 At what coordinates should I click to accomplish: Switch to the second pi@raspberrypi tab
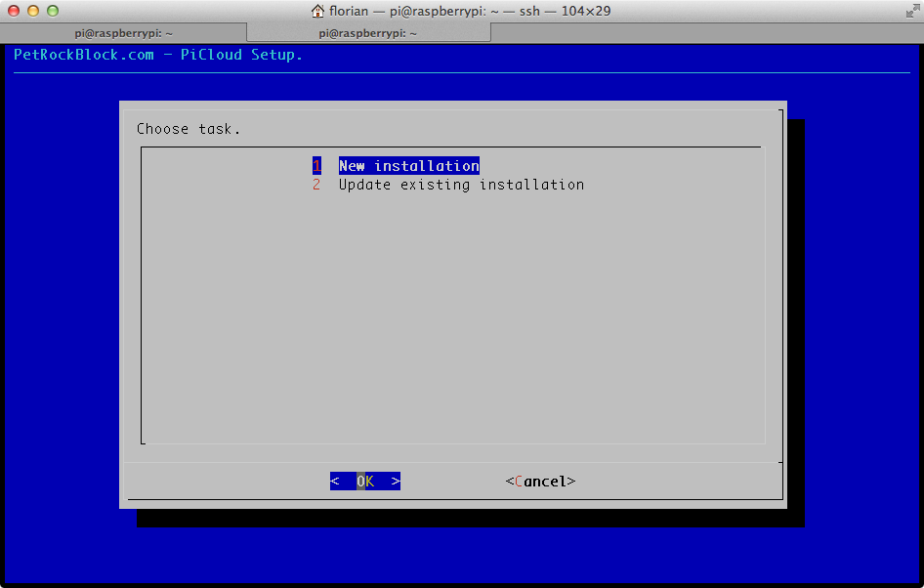[x=368, y=33]
